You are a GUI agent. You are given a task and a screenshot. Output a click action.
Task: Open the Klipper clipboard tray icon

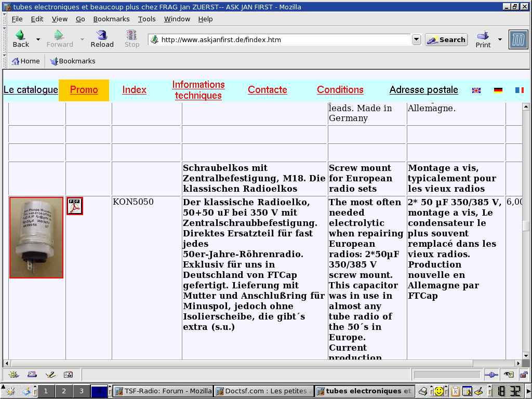pos(455,391)
